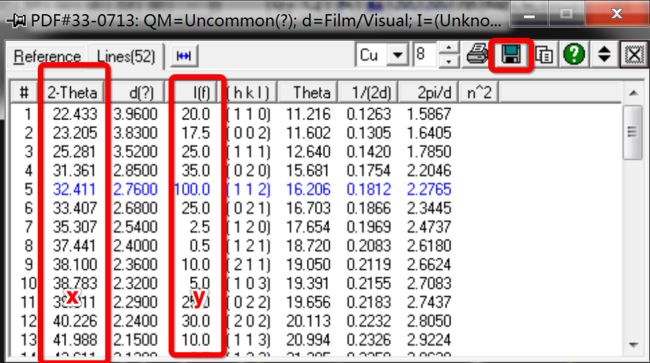Switch to the Lines(52) tab
The width and height of the screenshot is (650, 363).
(126, 56)
